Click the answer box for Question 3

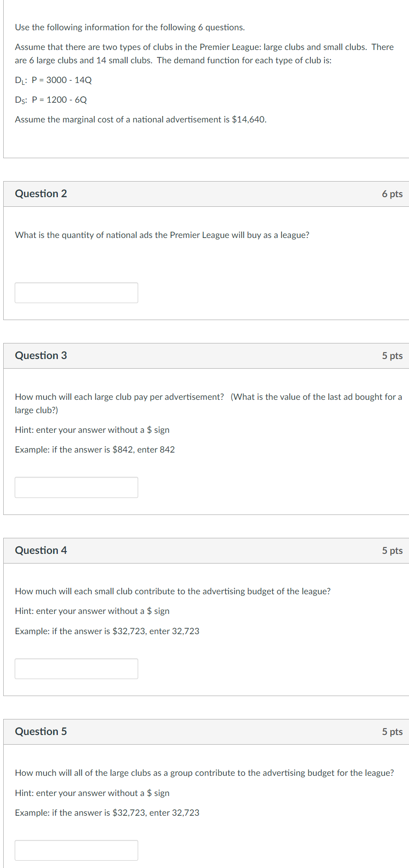tap(76, 487)
